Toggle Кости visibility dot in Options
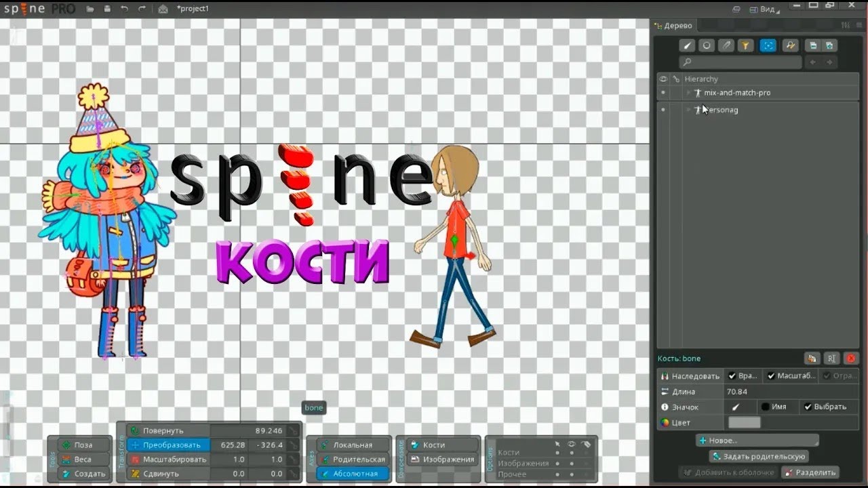Screen dimensions: 868x488 click(572, 453)
